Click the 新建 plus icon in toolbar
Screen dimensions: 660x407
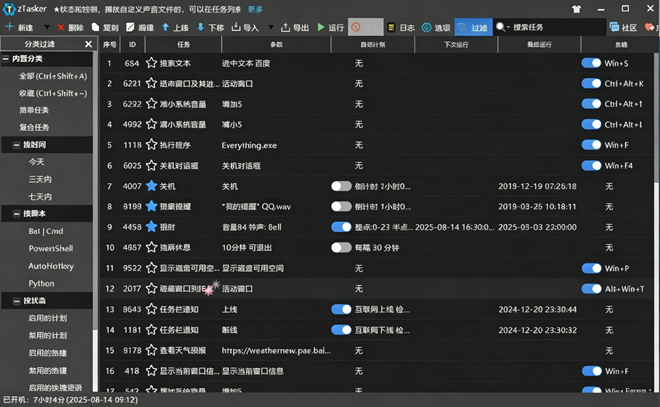[9, 27]
